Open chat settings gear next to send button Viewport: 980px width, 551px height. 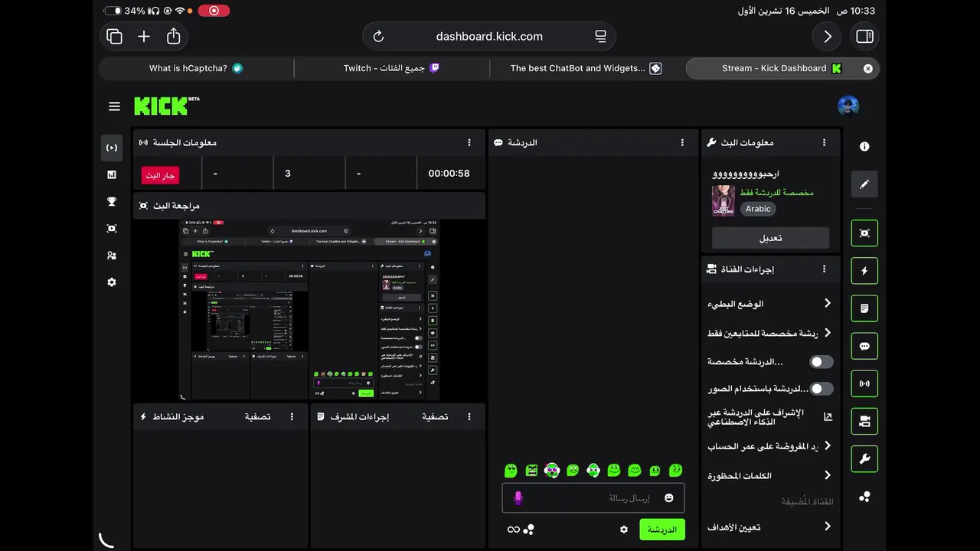pos(624,530)
